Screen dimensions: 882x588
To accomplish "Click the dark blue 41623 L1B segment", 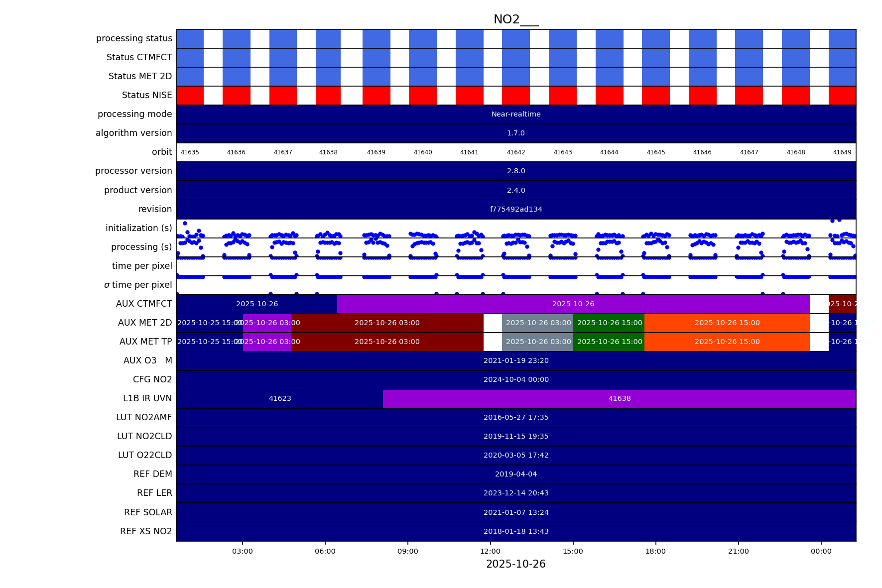I will pos(280,399).
